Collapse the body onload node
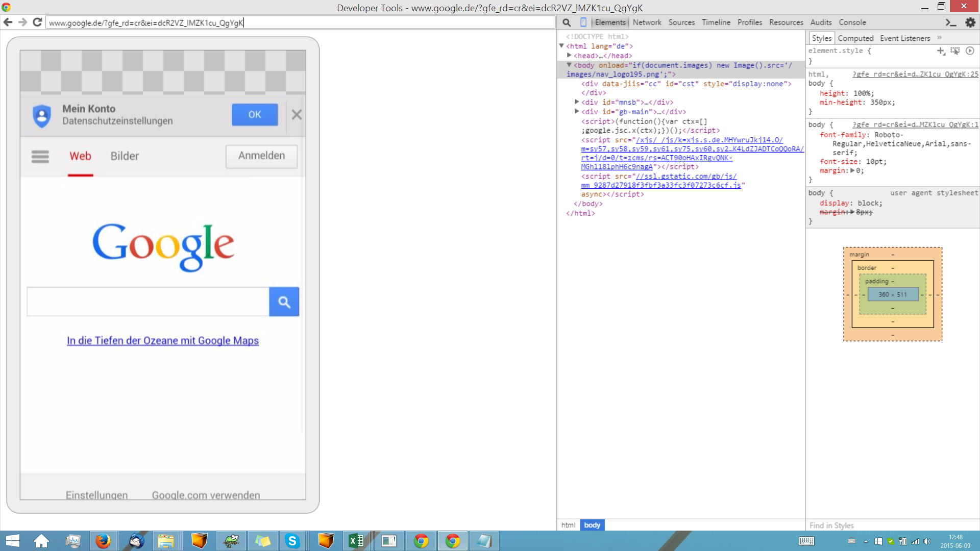980x551 pixels. pos(569,65)
